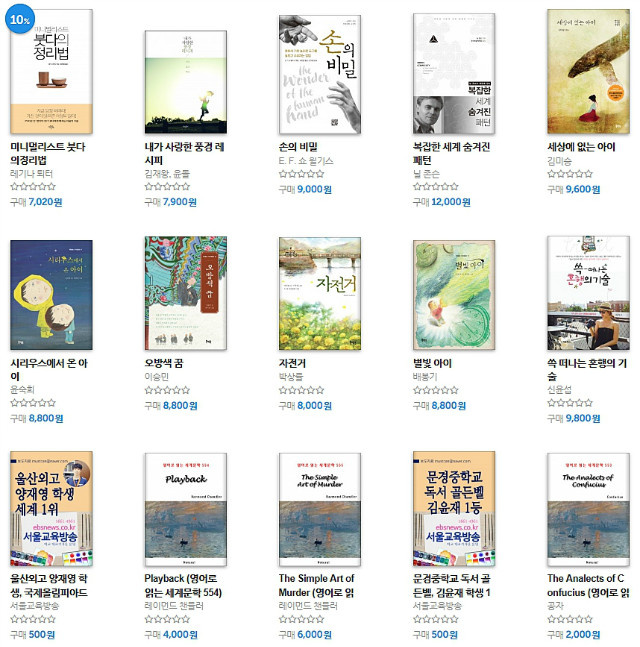Image resolution: width=640 pixels, height=647 pixels.
Task: Open the 손의 비밀 book cover
Action: [x=320, y=74]
